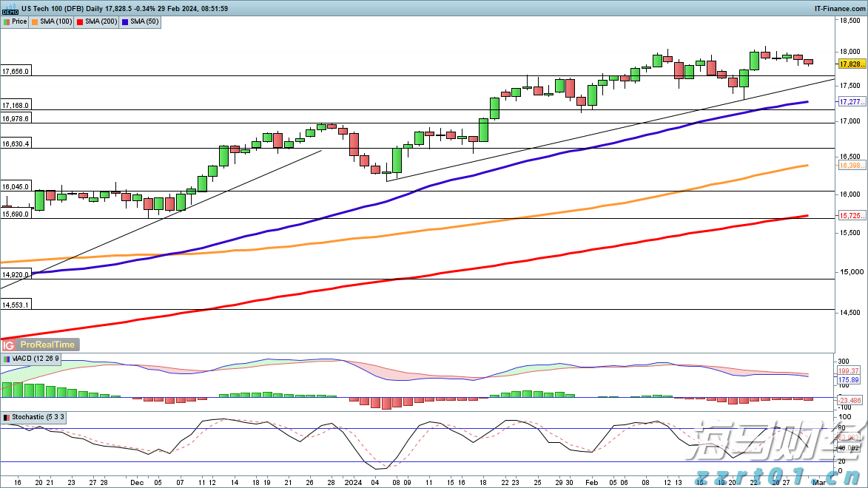Click the Price legend candle icon
Screen dimensions: 868x488
click(7, 21)
